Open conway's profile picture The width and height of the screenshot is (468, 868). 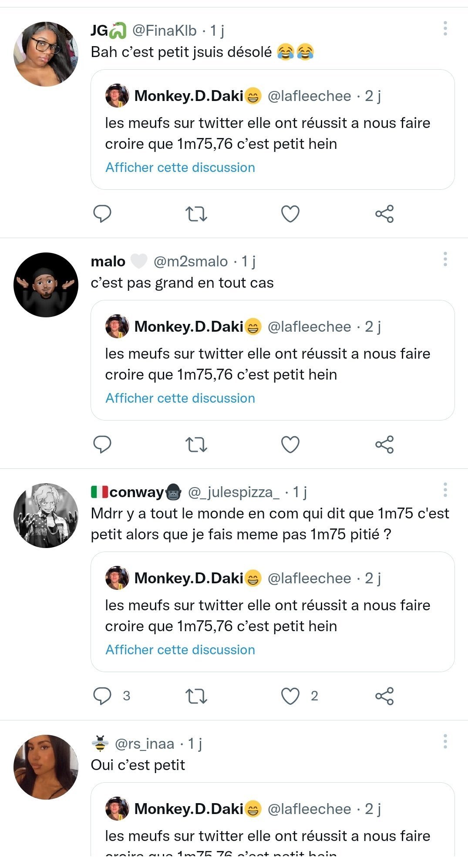click(46, 515)
